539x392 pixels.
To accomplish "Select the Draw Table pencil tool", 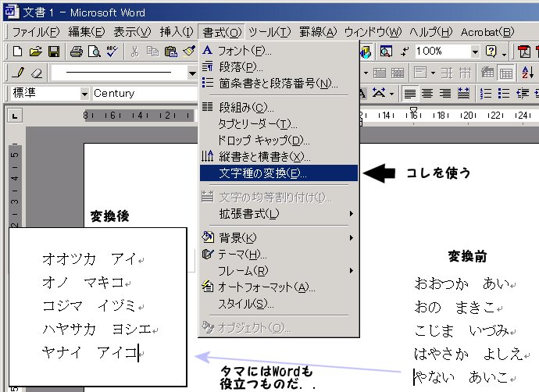I will point(18,73).
